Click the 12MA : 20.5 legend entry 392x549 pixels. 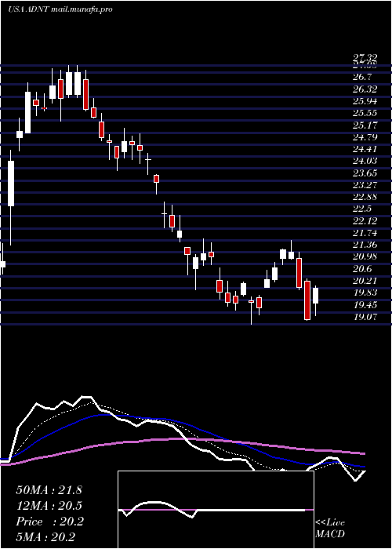coord(49,506)
